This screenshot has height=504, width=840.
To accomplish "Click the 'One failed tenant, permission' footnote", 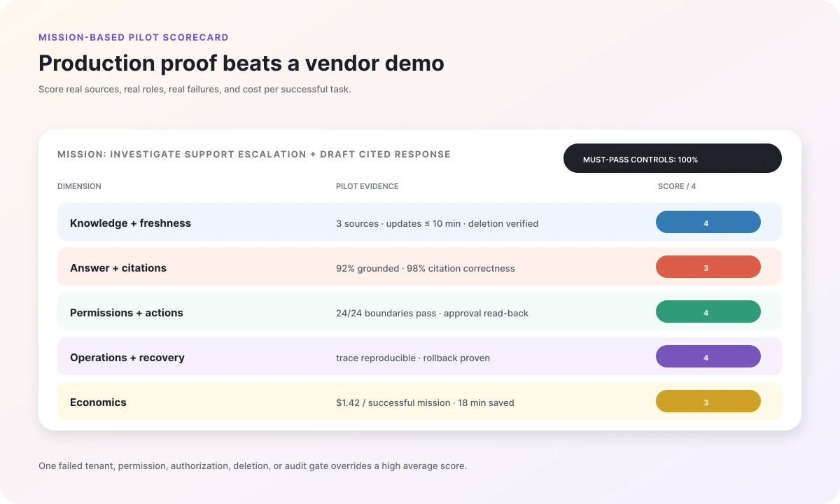I will (253, 465).
